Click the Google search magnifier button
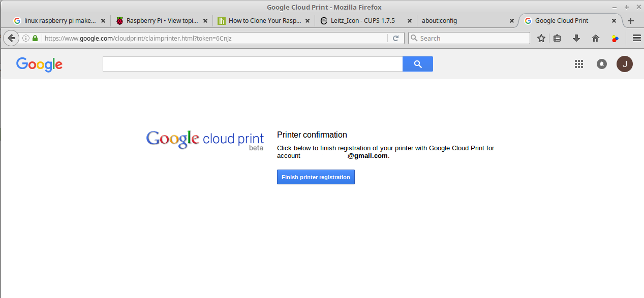 click(417, 64)
